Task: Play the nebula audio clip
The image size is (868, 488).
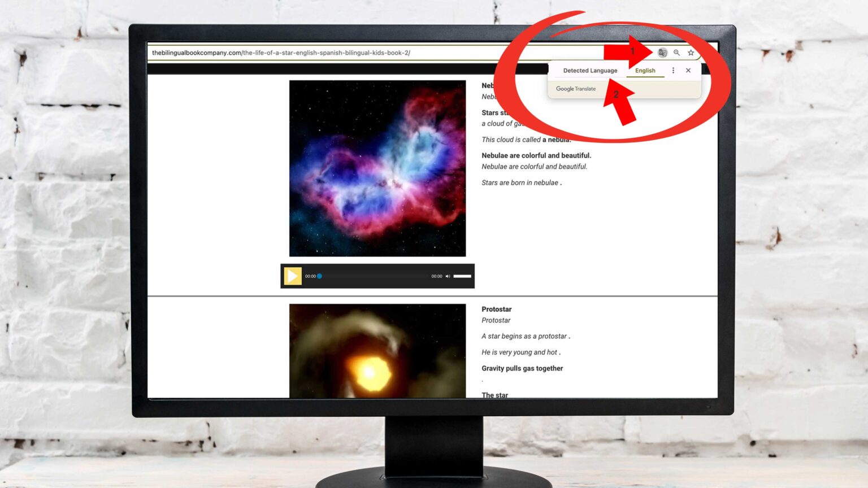Action: click(x=292, y=276)
